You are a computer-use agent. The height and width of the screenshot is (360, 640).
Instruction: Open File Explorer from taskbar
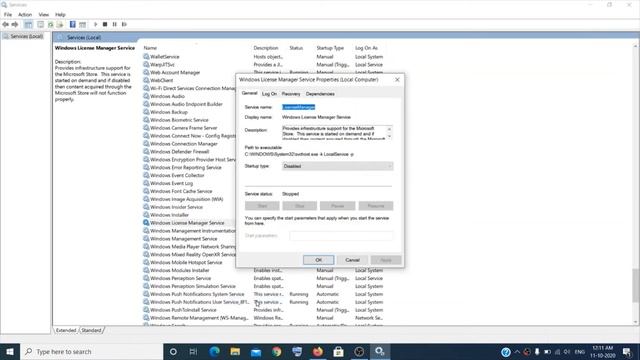coord(235,351)
